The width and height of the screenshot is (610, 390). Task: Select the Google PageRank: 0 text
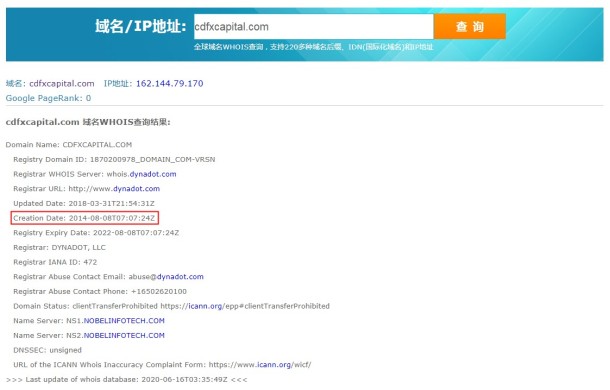coord(48,98)
